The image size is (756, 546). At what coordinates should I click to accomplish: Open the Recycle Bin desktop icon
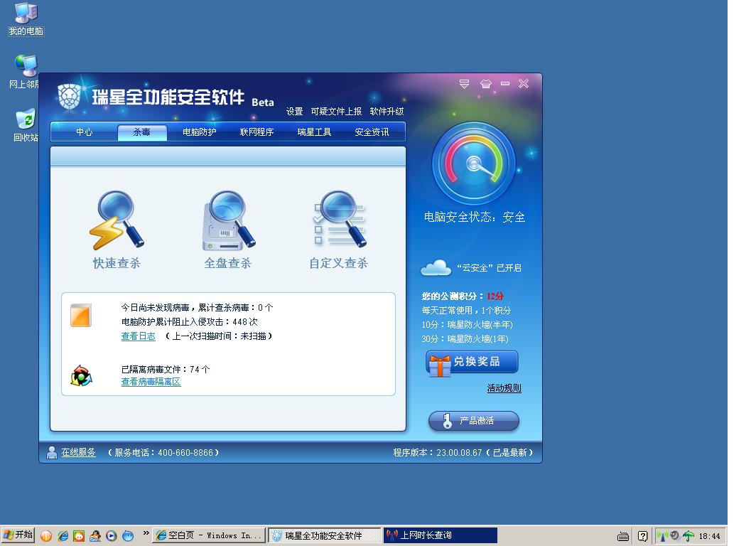click(26, 125)
